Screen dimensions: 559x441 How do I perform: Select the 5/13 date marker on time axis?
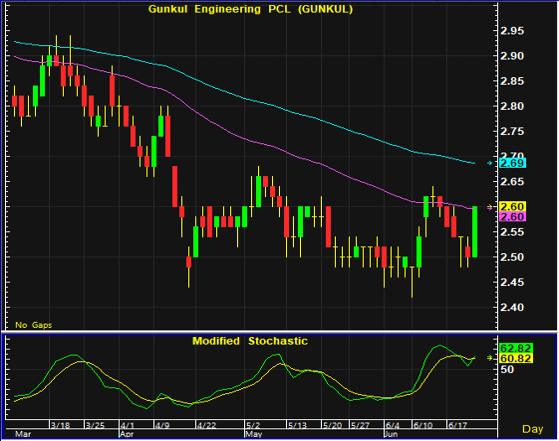tap(297, 425)
